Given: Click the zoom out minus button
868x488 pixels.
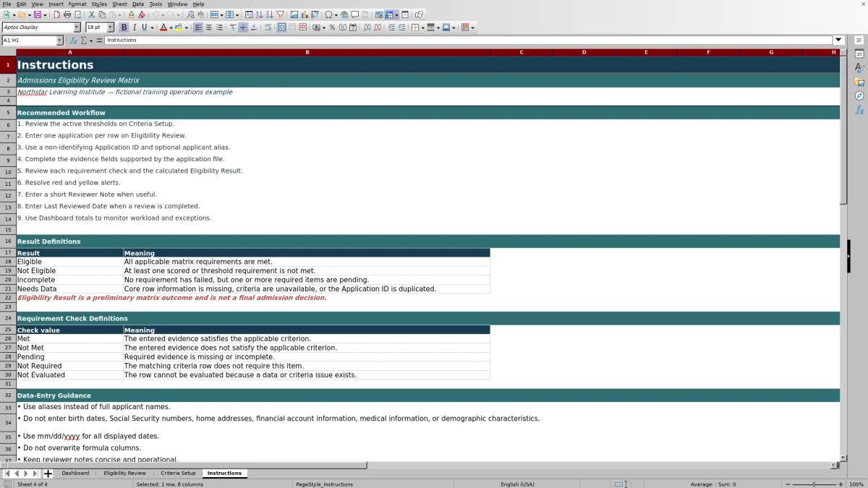Looking at the screenshot, I should [x=787, y=484].
